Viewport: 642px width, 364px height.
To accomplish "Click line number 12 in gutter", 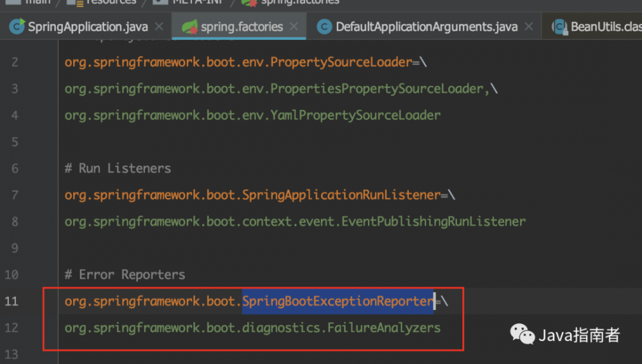I will (12, 328).
